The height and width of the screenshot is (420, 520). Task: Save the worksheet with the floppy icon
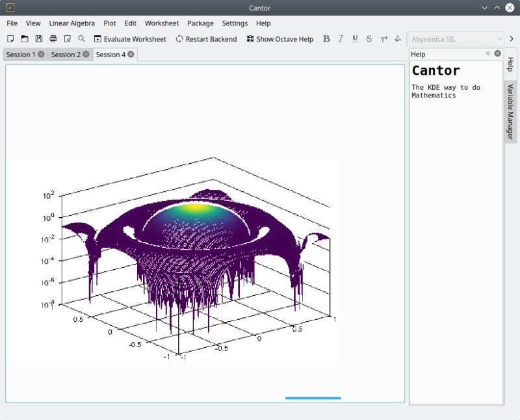click(x=39, y=39)
